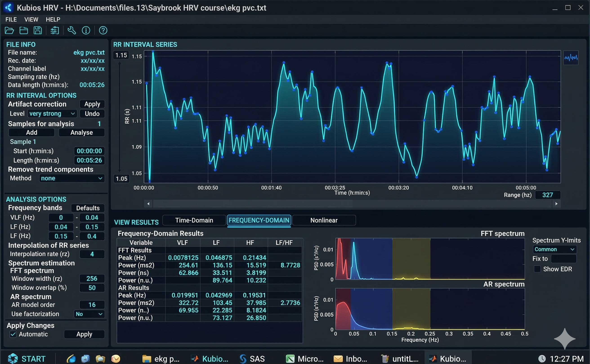Click the open file folder icon
Image resolution: width=590 pixels, height=364 pixels.
9,30
